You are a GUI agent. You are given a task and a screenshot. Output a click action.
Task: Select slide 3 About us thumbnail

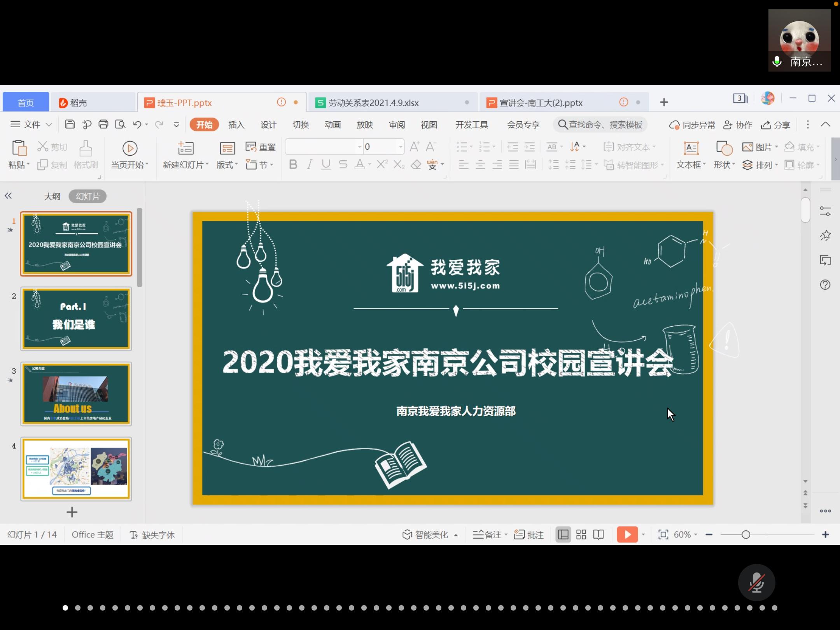point(76,394)
